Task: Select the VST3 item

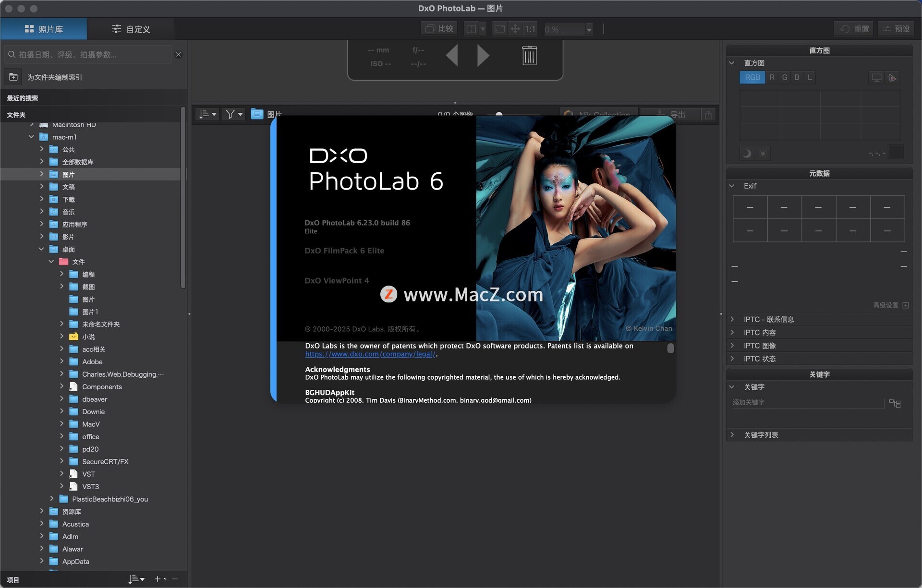Action: point(90,486)
